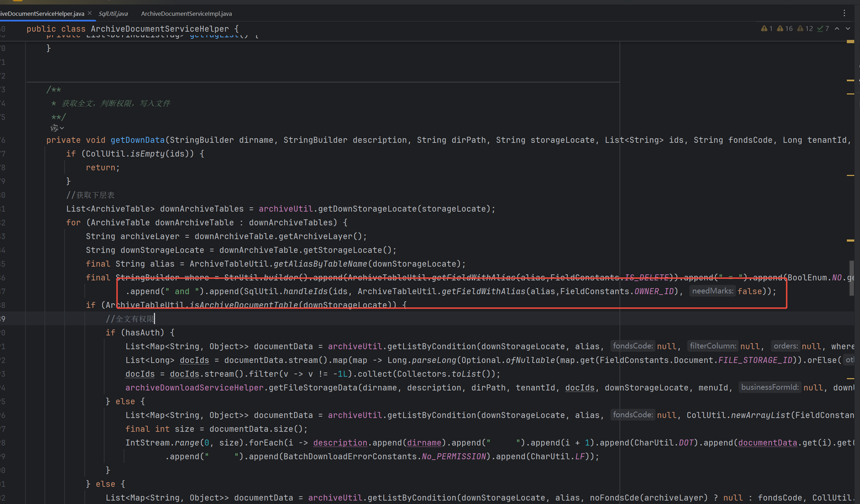Jump to next highlighted problem arrow
Viewport: 860px width, 504px height.
pos(848,29)
